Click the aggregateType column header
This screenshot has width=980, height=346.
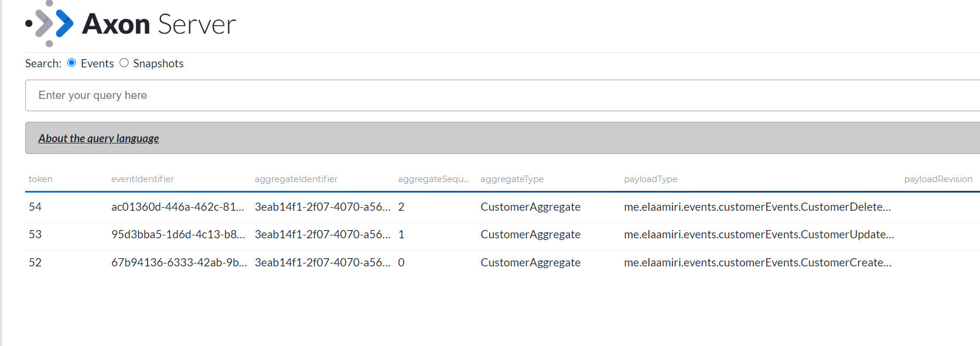[x=512, y=179]
